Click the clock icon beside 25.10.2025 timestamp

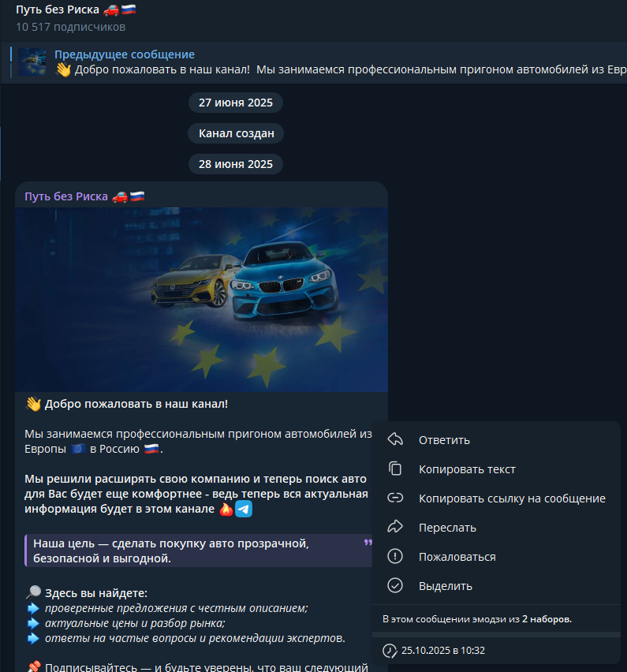[x=390, y=651]
